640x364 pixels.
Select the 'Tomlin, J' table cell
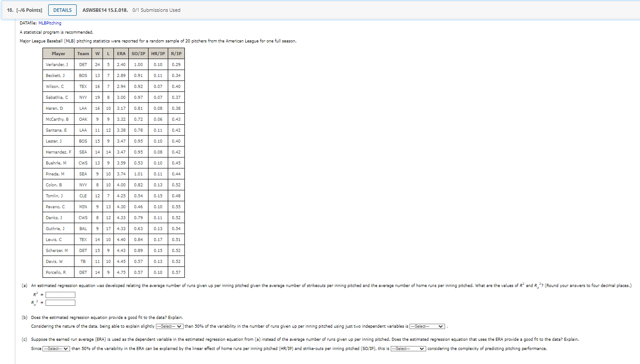tap(58, 196)
